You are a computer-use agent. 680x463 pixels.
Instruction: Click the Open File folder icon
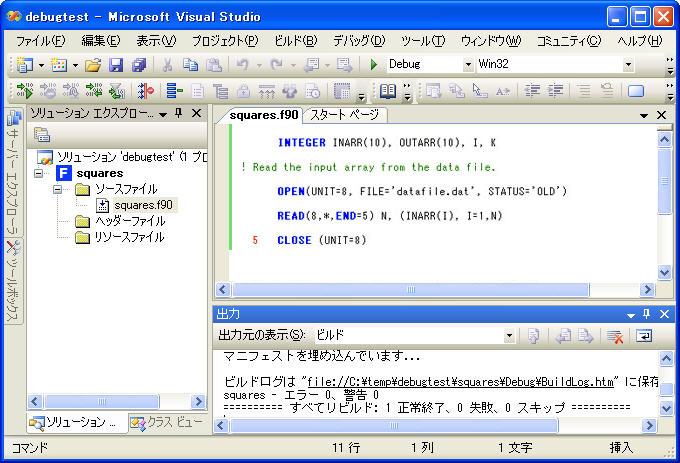pyautogui.click(x=93, y=64)
